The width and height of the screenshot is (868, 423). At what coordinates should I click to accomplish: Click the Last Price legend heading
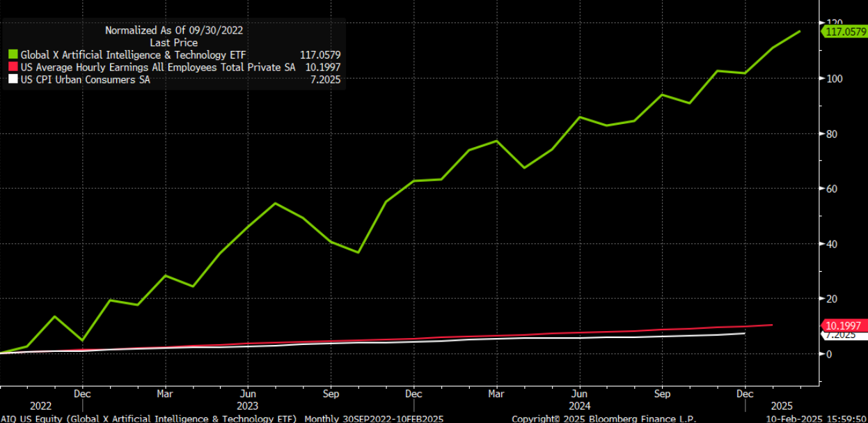click(173, 43)
